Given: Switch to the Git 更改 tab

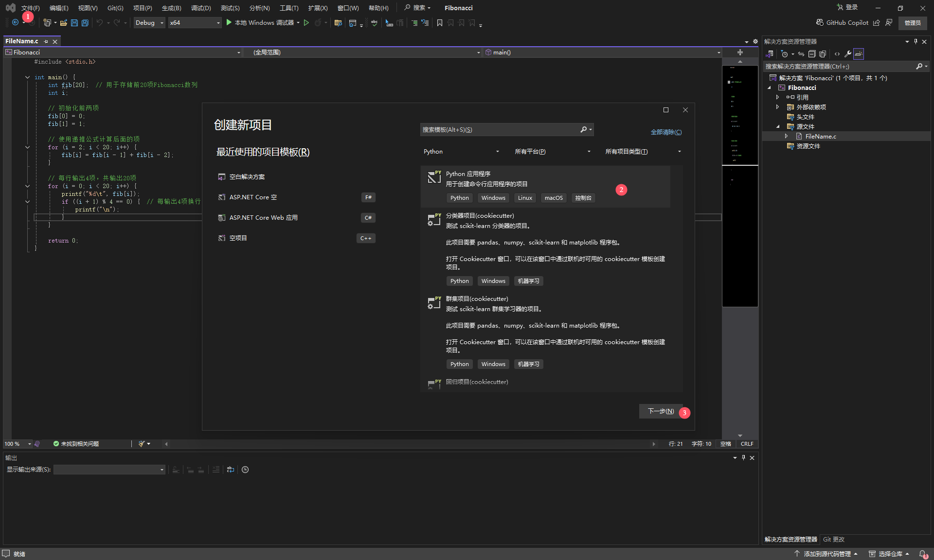Looking at the screenshot, I should pos(833,539).
